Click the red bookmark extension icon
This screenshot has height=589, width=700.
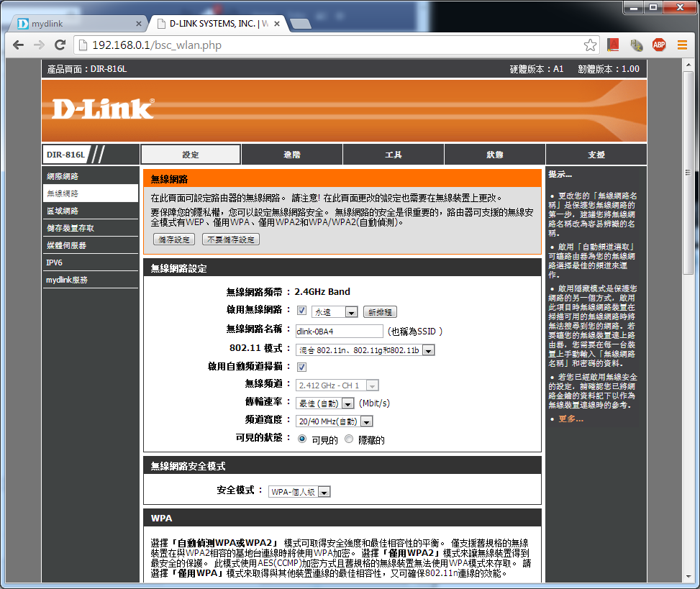point(613,45)
